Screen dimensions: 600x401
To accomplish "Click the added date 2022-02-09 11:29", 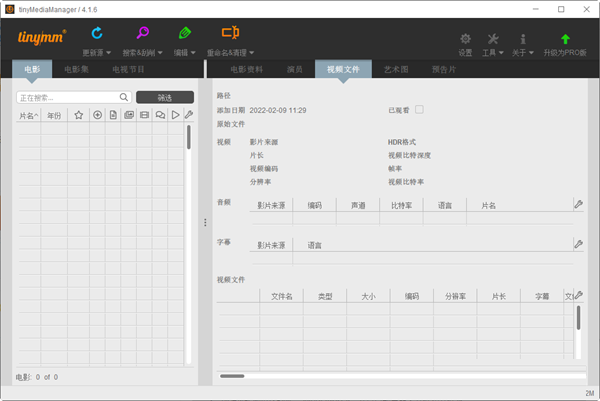I will [x=278, y=110].
